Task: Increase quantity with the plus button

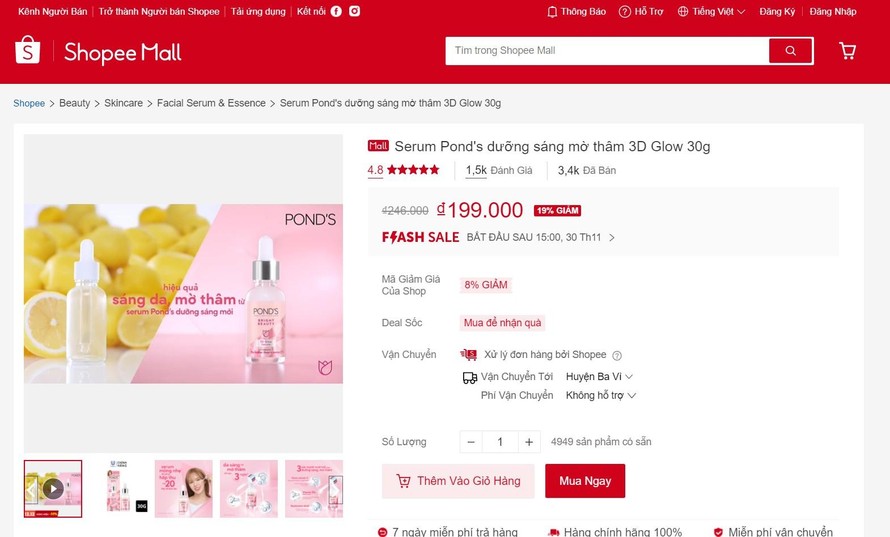Action: tap(529, 442)
